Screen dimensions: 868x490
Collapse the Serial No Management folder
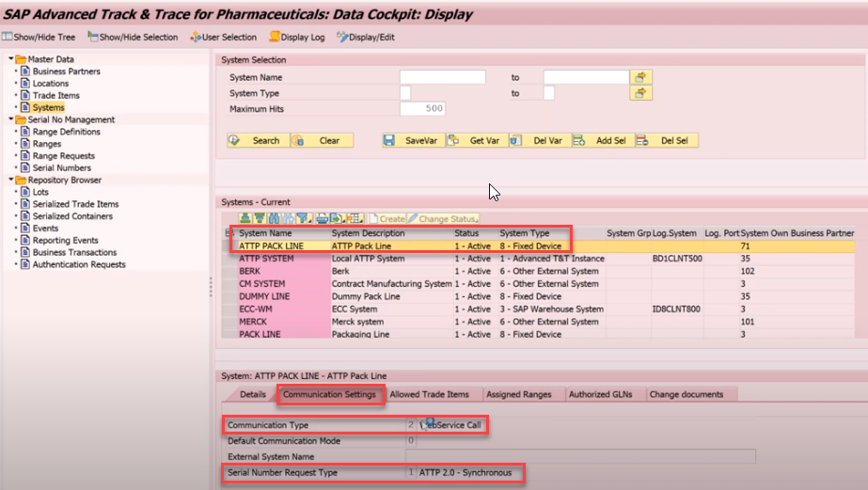click(x=10, y=119)
